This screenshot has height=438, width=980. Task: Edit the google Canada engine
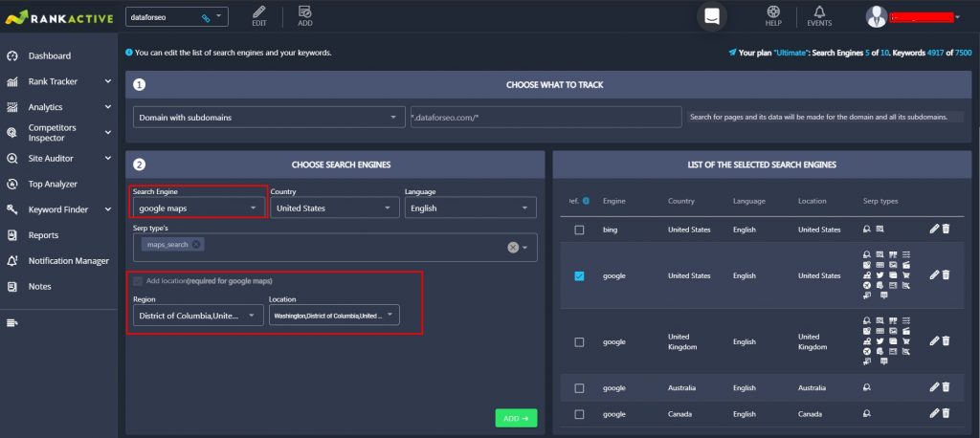tap(934, 413)
